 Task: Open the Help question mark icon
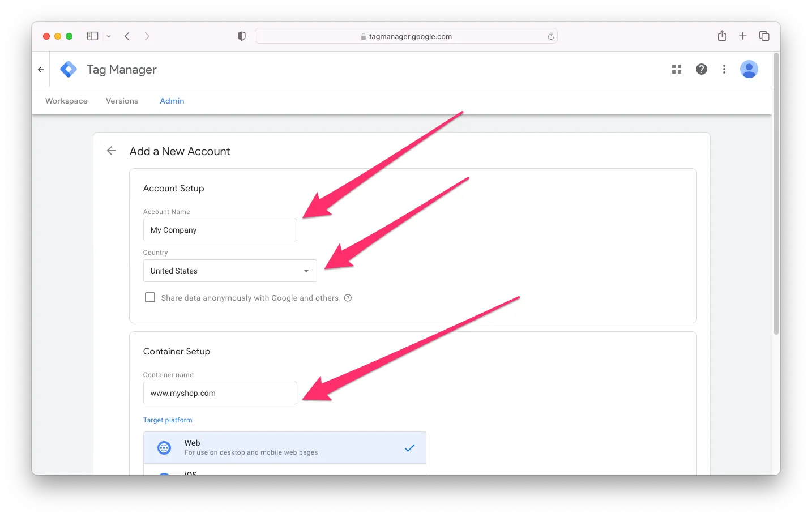click(701, 69)
